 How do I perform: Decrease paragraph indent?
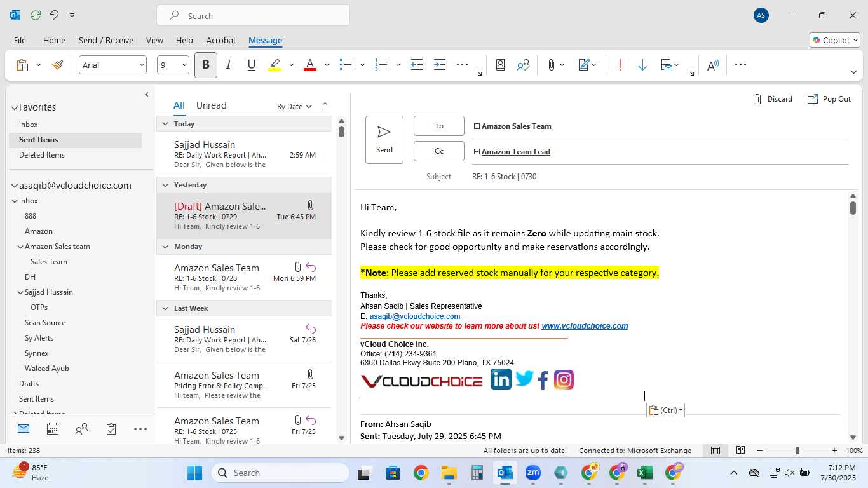pos(417,65)
